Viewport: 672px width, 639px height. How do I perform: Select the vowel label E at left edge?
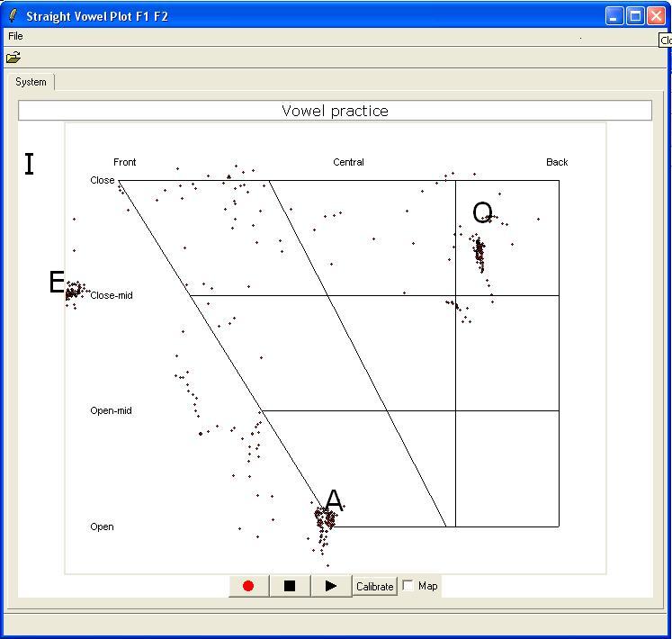click(57, 283)
